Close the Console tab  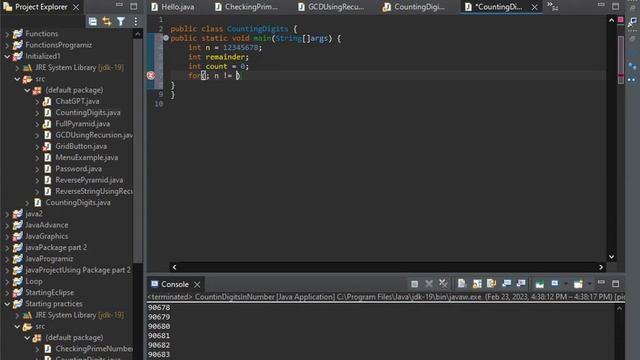(197, 284)
